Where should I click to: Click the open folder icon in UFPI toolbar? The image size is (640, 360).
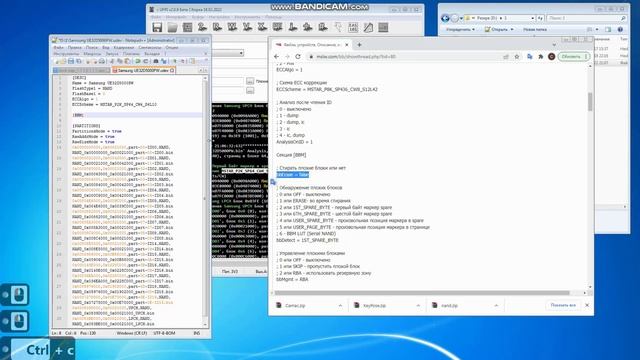coord(172,27)
